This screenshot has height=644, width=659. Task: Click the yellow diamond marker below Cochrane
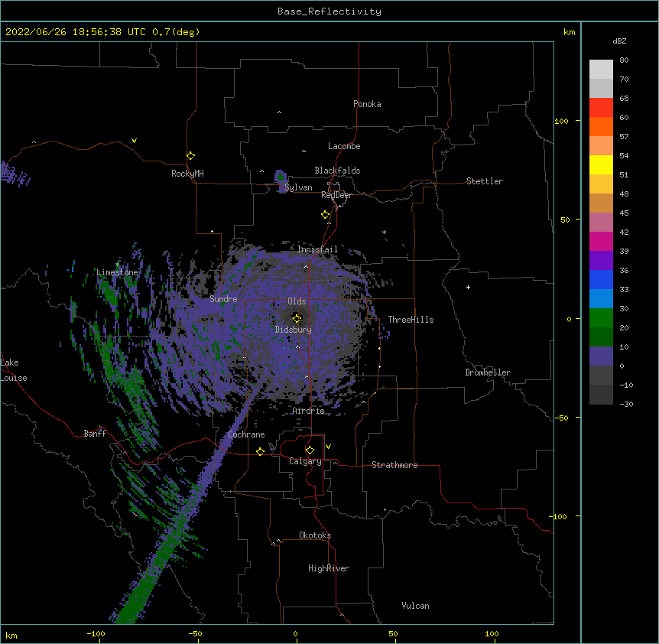[x=260, y=451]
